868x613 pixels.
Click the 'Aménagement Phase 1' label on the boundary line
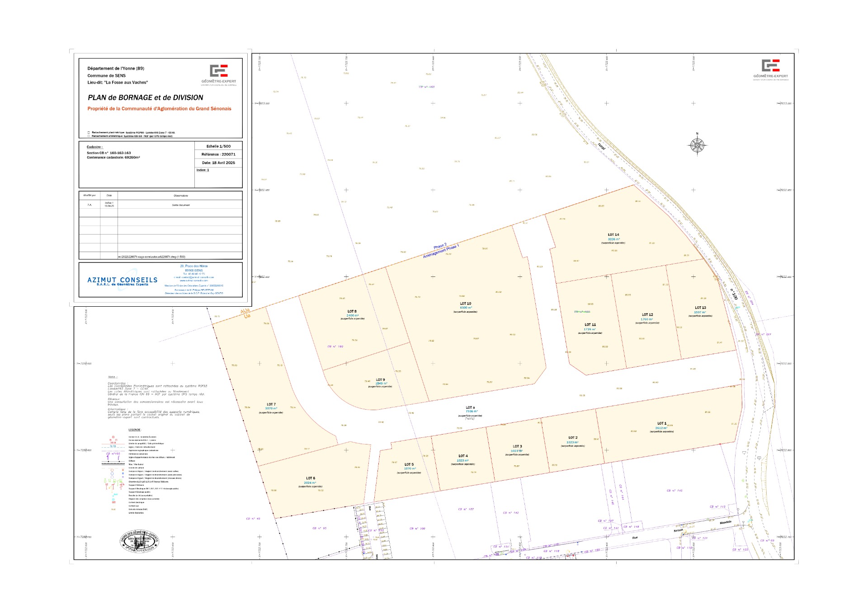(441, 251)
